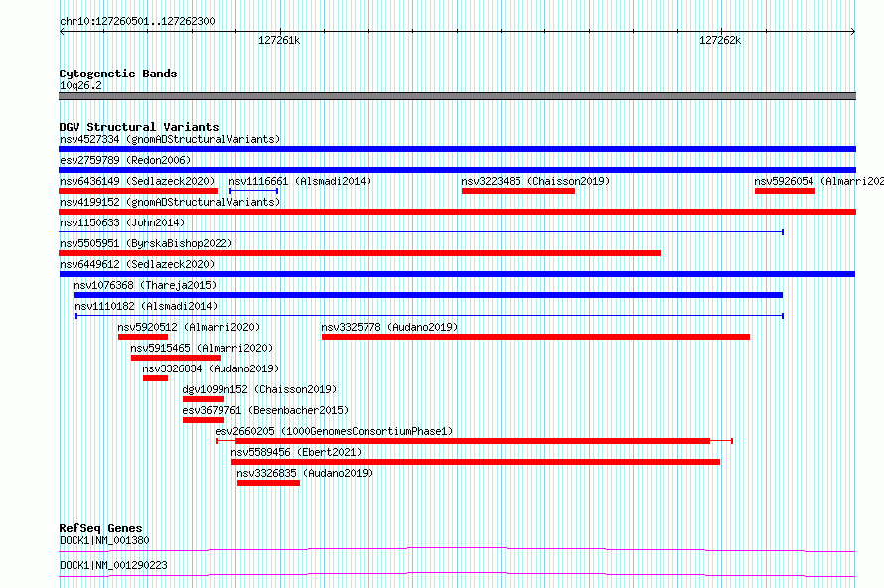This screenshot has height=588, width=884.
Task: Click the chr10:127260501..127262300 coordinate label
Action: coord(137,21)
